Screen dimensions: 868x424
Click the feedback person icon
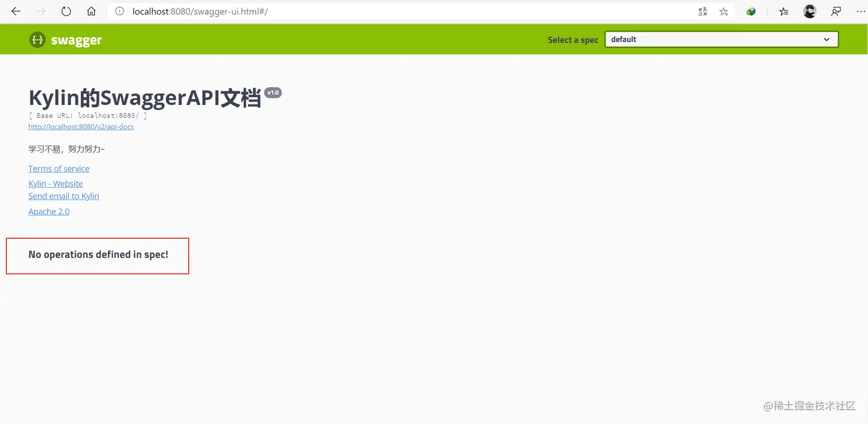point(836,11)
